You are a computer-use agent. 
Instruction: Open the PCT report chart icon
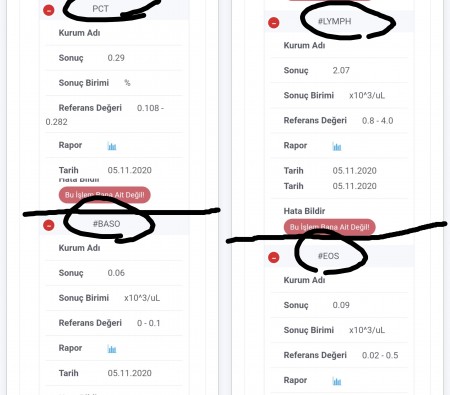(x=112, y=146)
